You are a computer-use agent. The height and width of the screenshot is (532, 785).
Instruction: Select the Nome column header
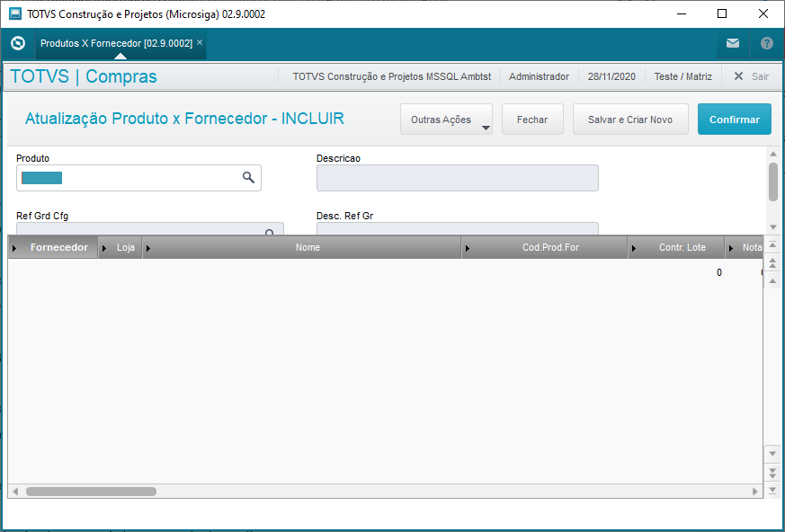click(x=308, y=247)
